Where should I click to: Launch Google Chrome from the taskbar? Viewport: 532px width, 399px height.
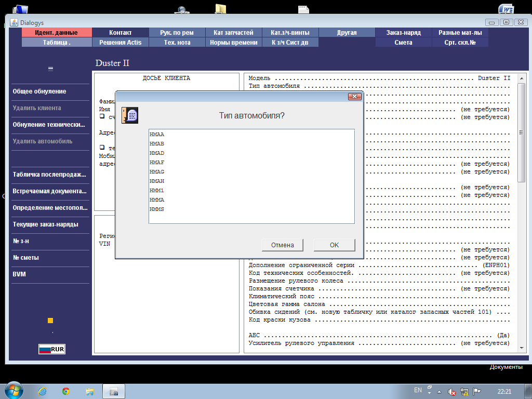point(66,392)
